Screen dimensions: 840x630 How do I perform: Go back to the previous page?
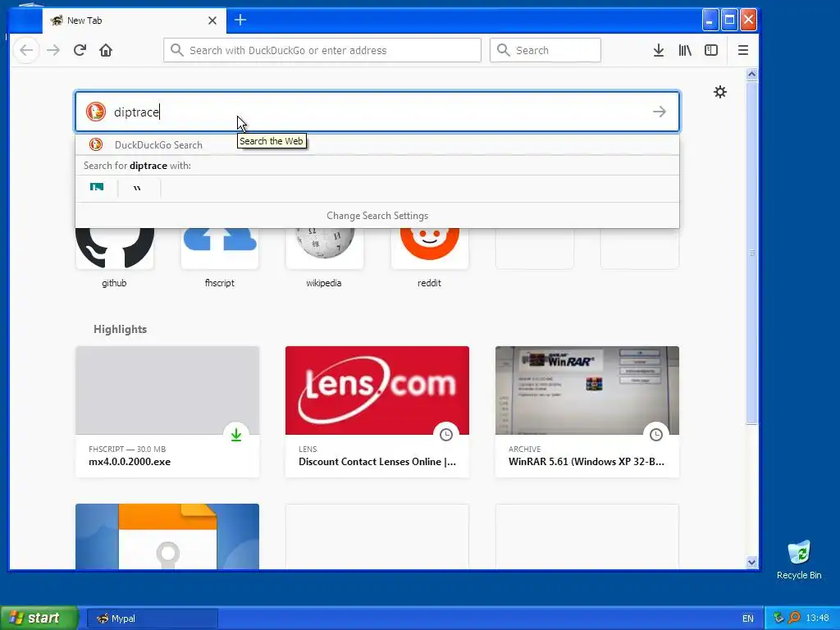[26, 50]
